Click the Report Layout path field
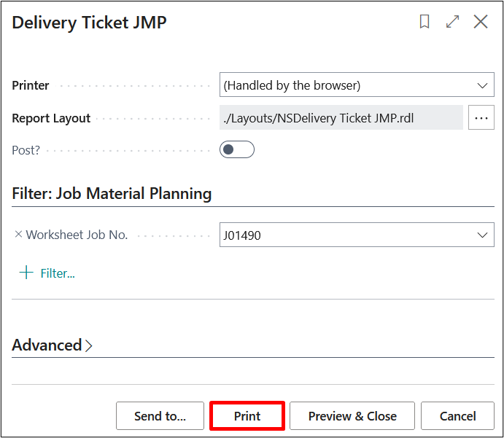504x438 pixels. click(341, 118)
